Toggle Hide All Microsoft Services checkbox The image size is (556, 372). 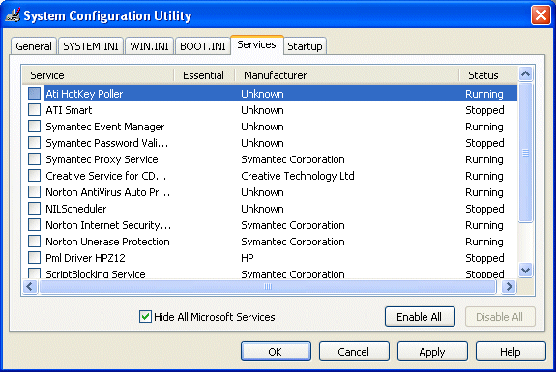[145, 316]
